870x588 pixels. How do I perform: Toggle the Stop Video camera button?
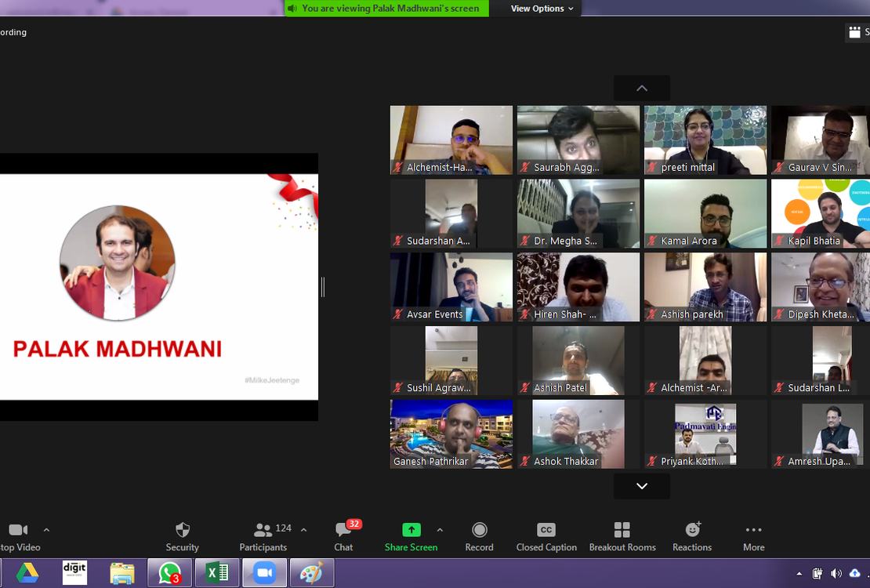pos(18,530)
